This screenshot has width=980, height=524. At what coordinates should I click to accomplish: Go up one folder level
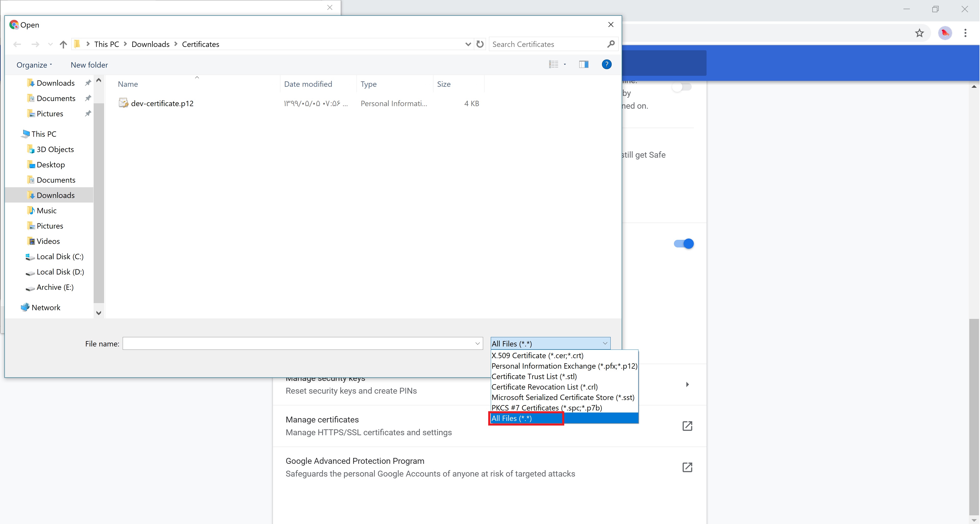click(x=63, y=44)
